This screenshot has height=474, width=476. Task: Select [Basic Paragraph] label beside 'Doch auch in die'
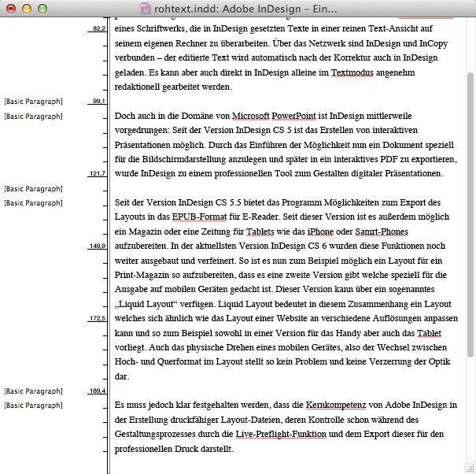click(x=33, y=116)
